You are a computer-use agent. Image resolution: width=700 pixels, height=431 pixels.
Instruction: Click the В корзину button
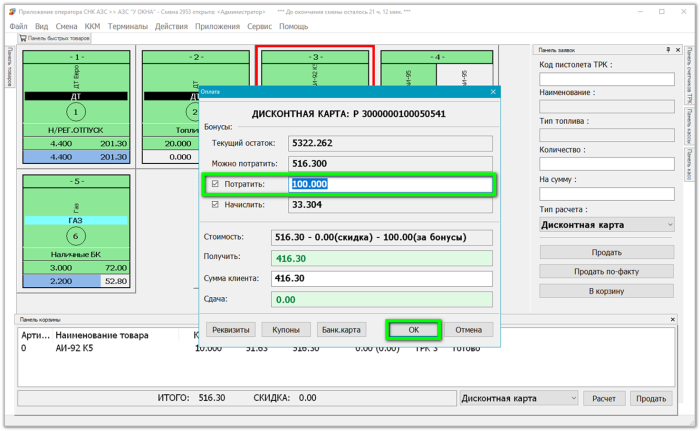pyautogui.click(x=606, y=291)
